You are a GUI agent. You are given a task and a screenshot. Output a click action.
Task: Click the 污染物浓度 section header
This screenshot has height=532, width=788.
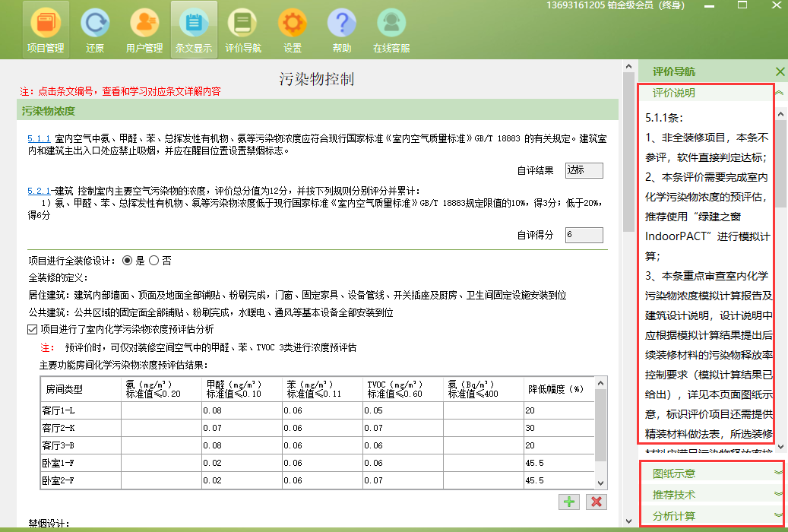click(318, 110)
